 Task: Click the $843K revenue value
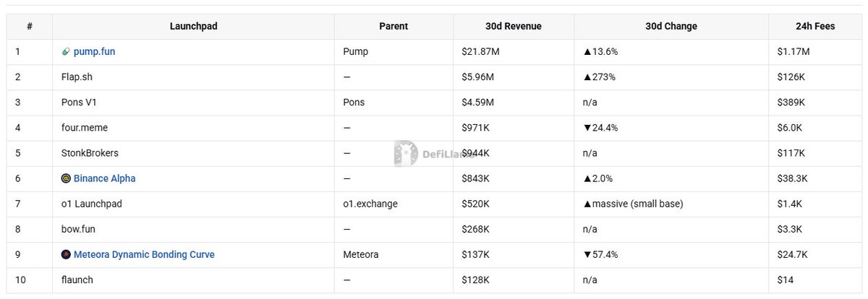pyautogui.click(x=475, y=178)
